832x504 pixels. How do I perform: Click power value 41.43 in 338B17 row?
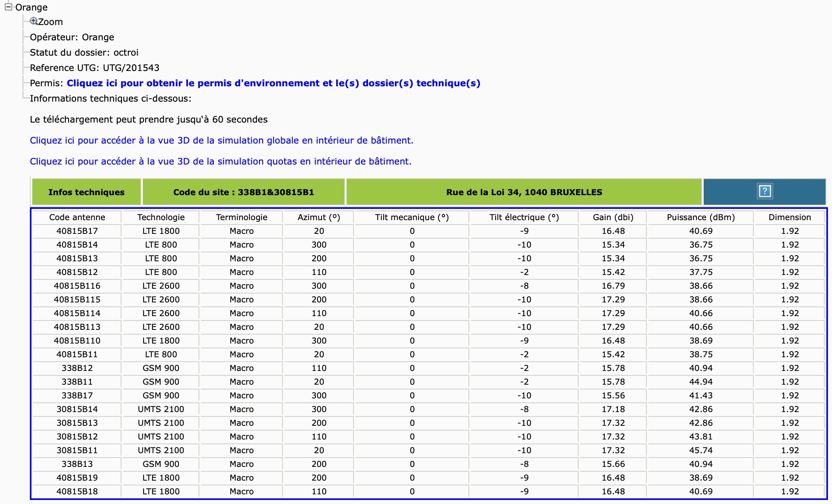[x=701, y=396]
